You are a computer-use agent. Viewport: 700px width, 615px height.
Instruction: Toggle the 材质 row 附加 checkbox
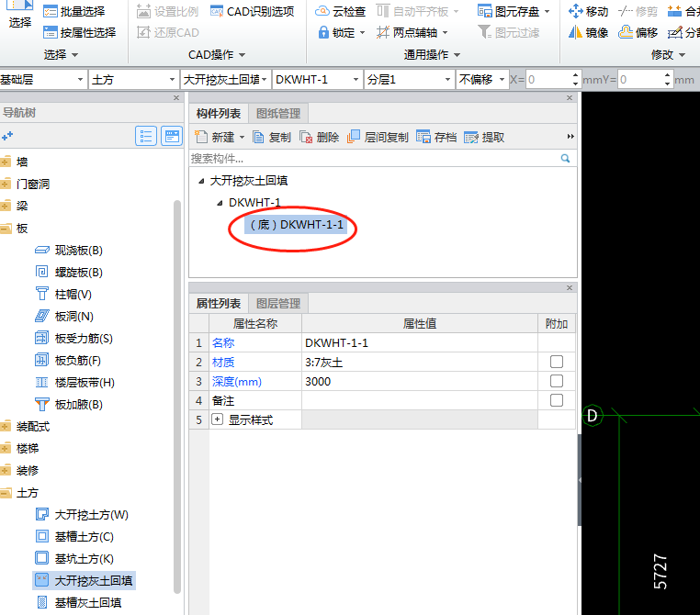tap(557, 362)
